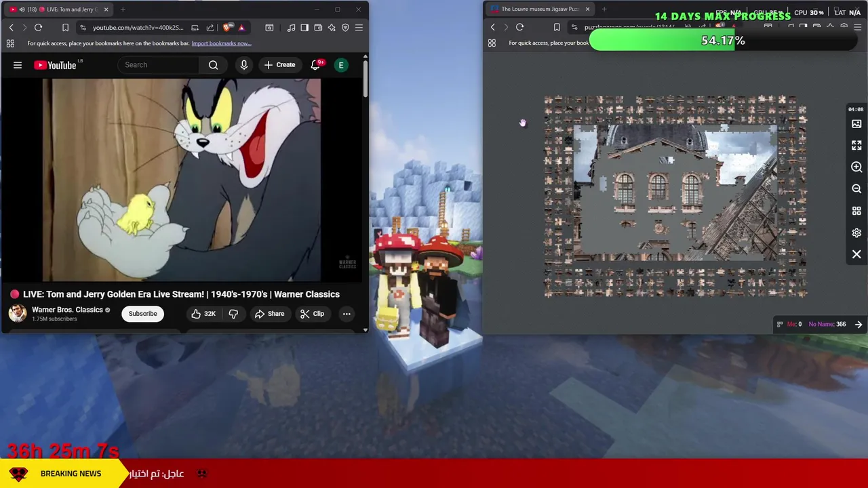Viewport: 868px width, 488px height.
Task: Click the youtube.com address bar URL
Action: (x=138, y=28)
